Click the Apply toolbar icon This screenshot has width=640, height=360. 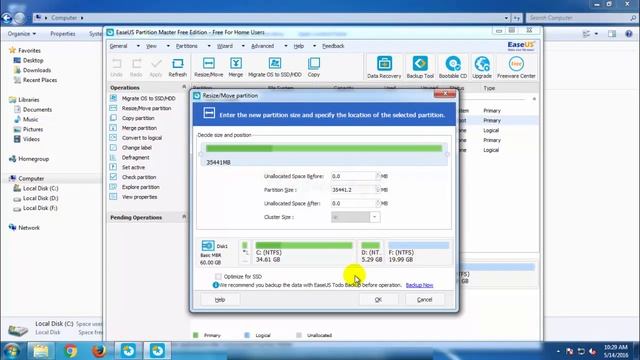156,67
